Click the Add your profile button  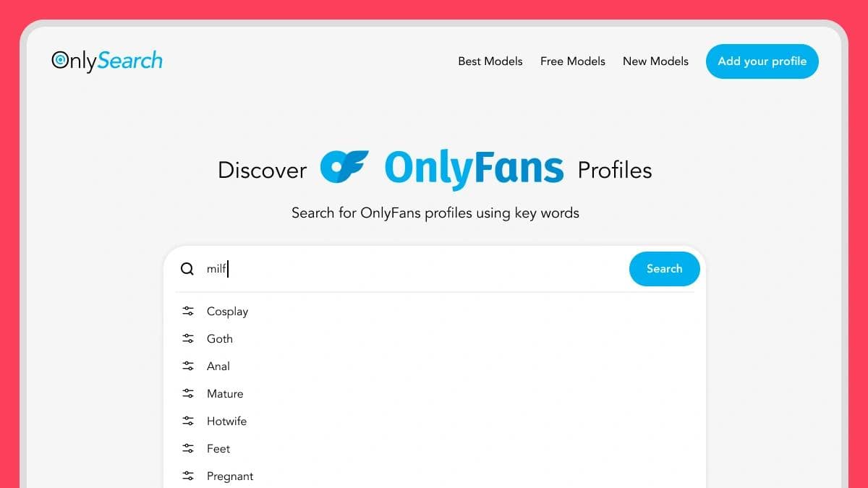pyautogui.click(x=762, y=61)
